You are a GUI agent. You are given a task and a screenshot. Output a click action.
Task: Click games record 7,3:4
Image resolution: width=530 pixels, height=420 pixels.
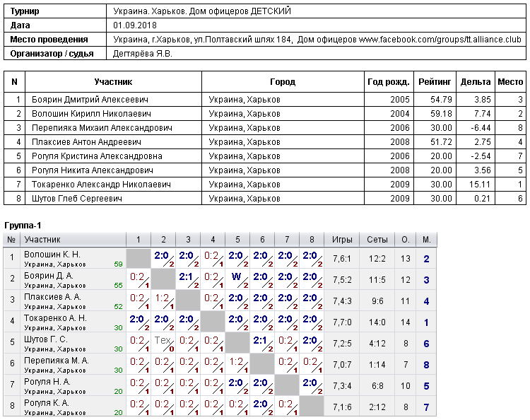[342, 386]
